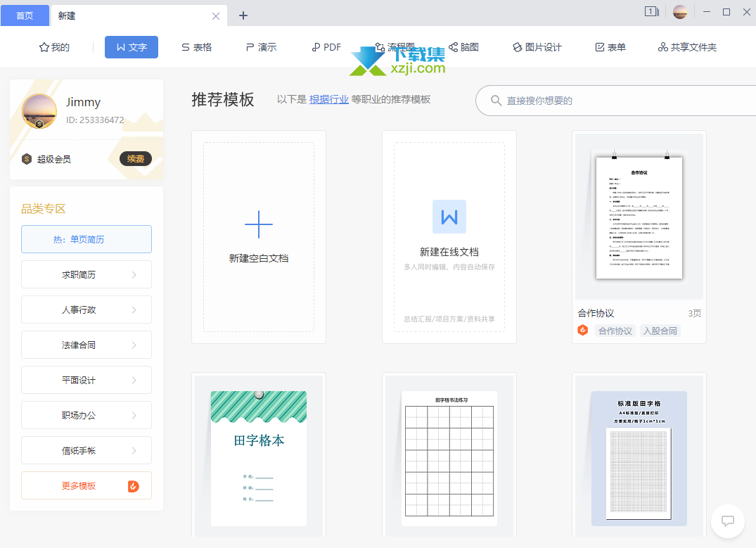Close the 新建 tab

pyautogui.click(x=215, y=16)
